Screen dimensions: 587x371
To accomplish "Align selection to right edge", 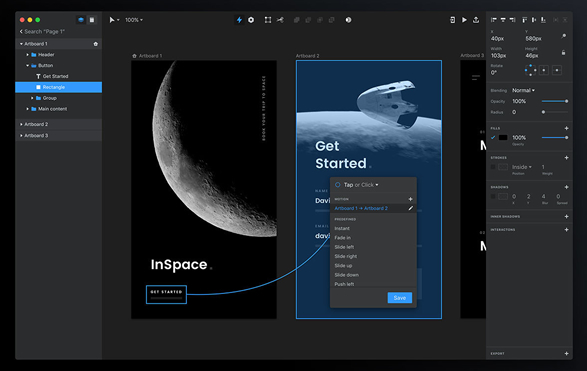I will point(512,20).
